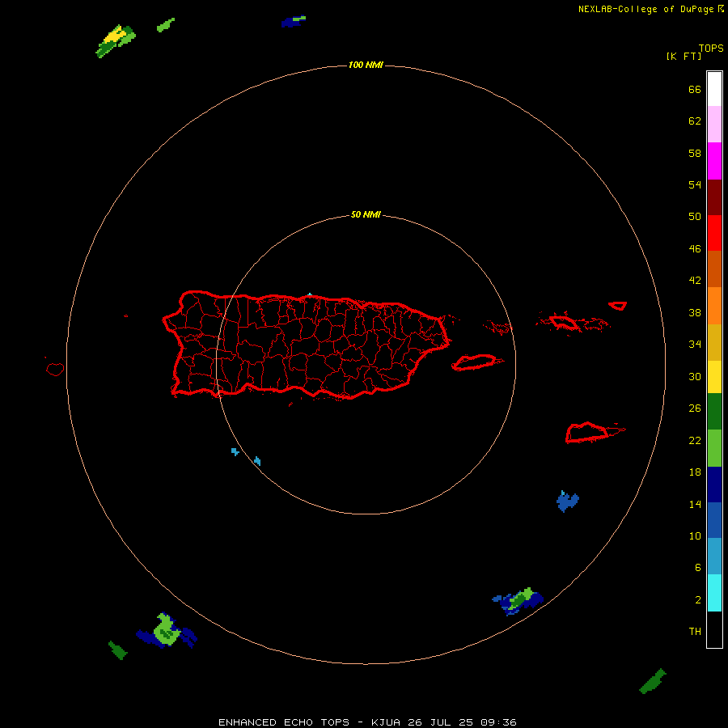The image size is (728, 728).
Task: Click the light green legend swatch
Action: tap(714, 448)
